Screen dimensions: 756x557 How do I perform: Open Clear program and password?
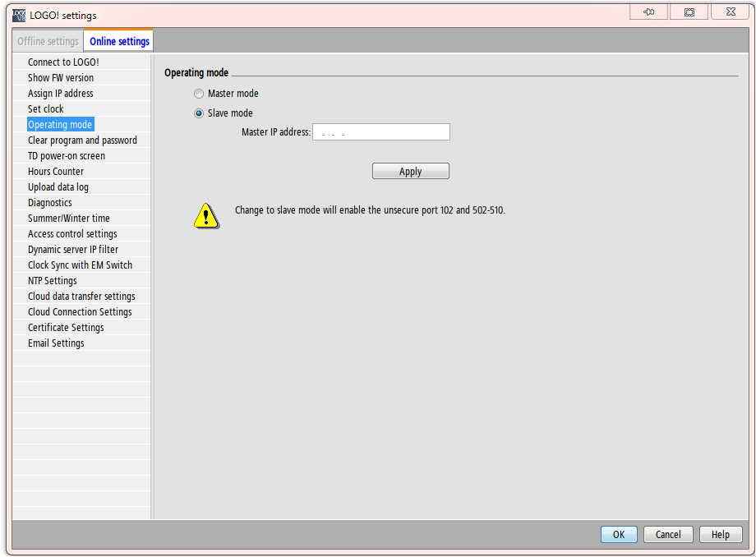[x=82, y=140]
